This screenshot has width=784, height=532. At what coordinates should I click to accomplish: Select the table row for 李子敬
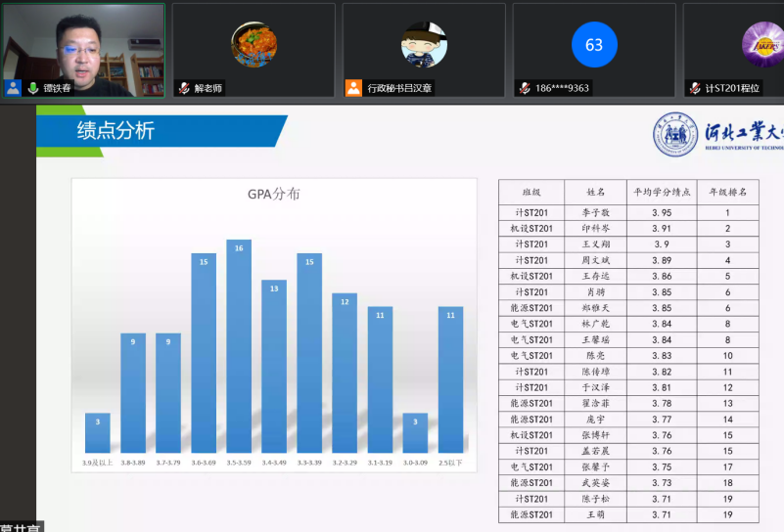click(627, 212)
